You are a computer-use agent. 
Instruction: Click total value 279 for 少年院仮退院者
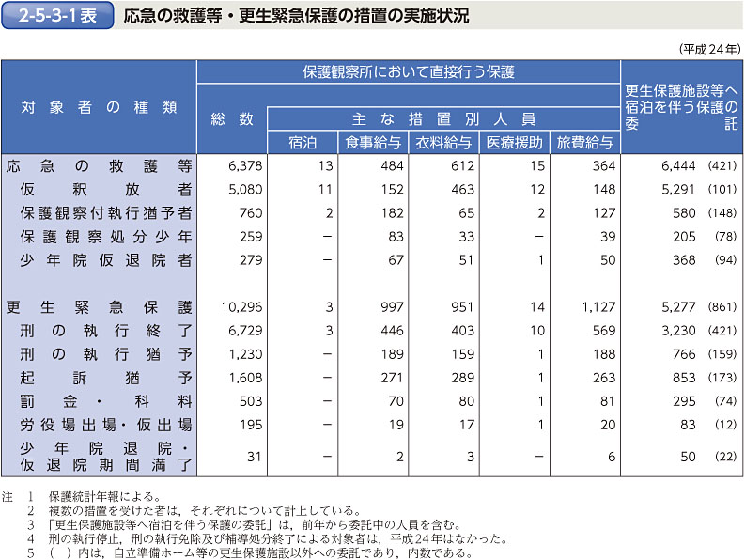coord(251,260)
